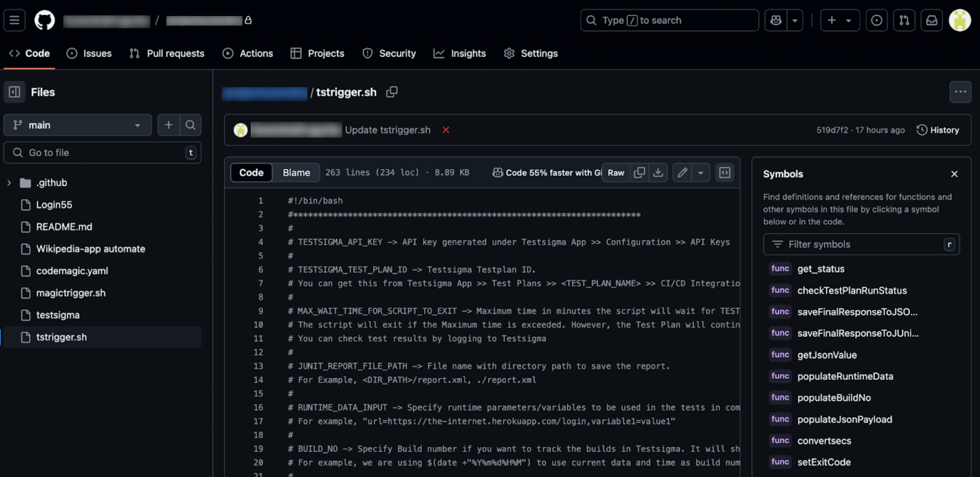This screenshot has height=477, width=980.
Task: Open notifications inbox icon
Action: coord(931,20)
